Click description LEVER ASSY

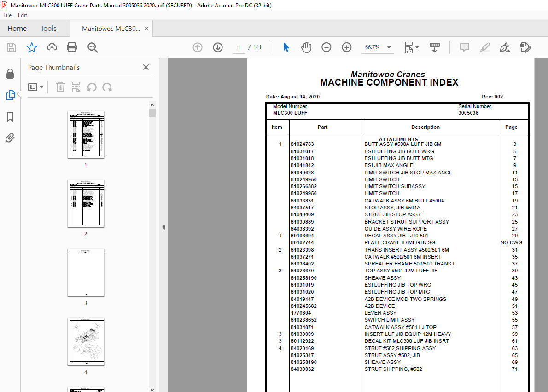(x=380, y=313)
